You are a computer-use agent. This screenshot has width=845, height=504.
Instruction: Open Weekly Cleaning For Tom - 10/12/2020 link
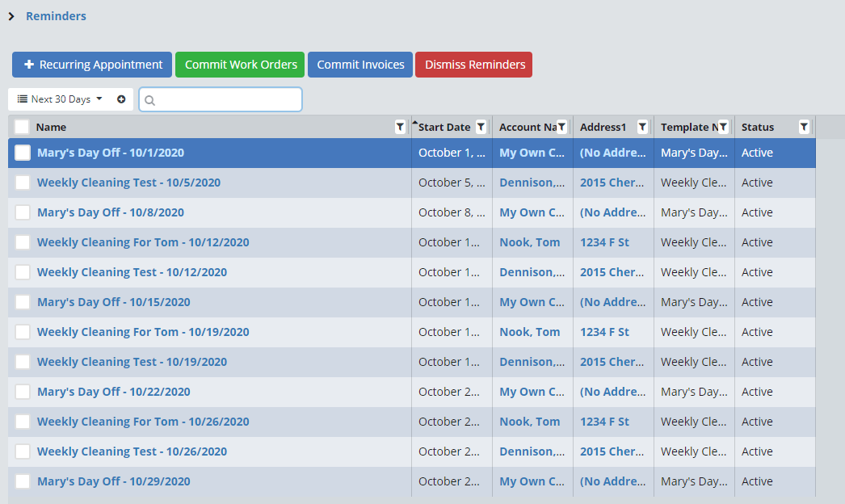143,242
